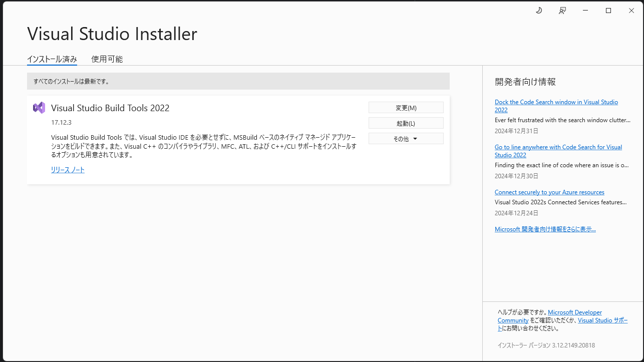Viewport: 644px width, 362px height.
Task: Click the Finding the exact line description text
Action: [561, 165]
